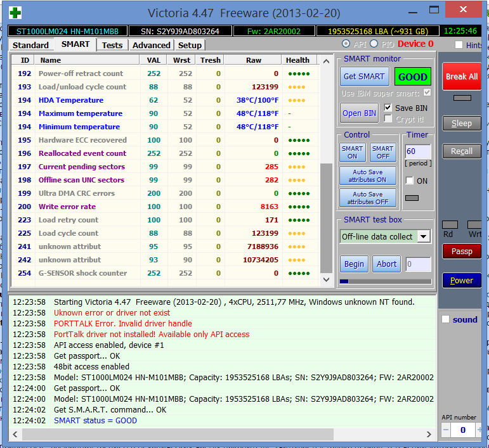
Task: Click the log left scroll arrow
Action: pyautogui.click(x=15, y=434)
